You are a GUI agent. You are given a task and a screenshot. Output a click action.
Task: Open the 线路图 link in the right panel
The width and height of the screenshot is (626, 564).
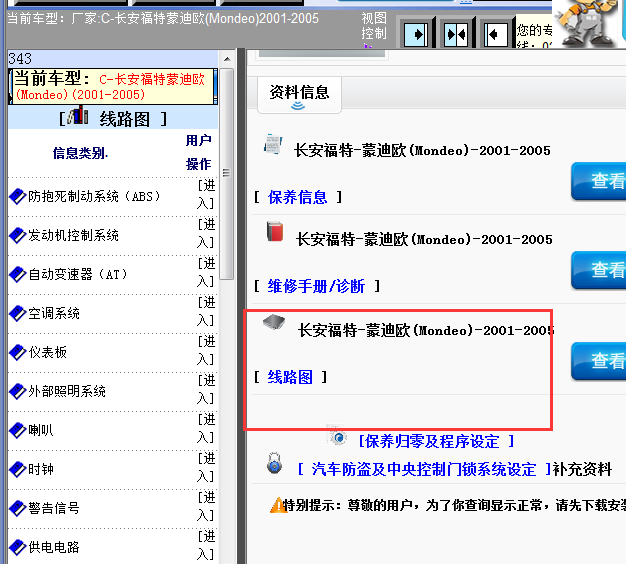pos(290,377)
